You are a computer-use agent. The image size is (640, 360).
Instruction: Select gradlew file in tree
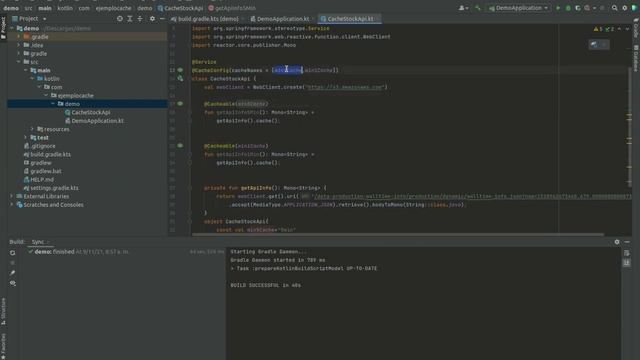coord(37,163)
